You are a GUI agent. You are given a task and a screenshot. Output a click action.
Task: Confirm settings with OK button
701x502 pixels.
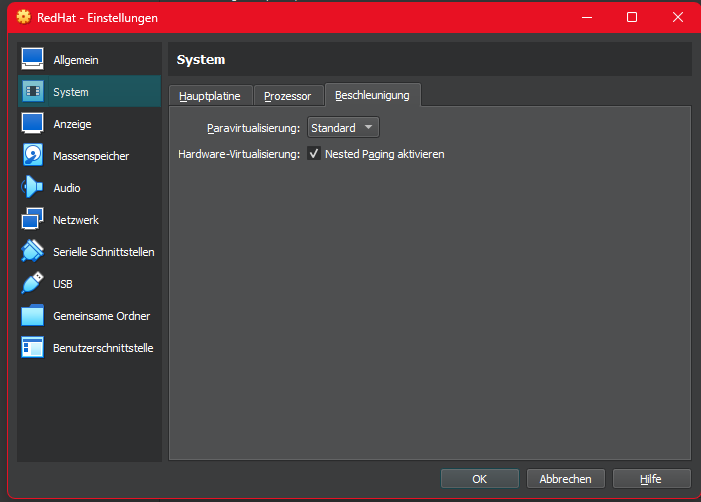tap(480, 479)
